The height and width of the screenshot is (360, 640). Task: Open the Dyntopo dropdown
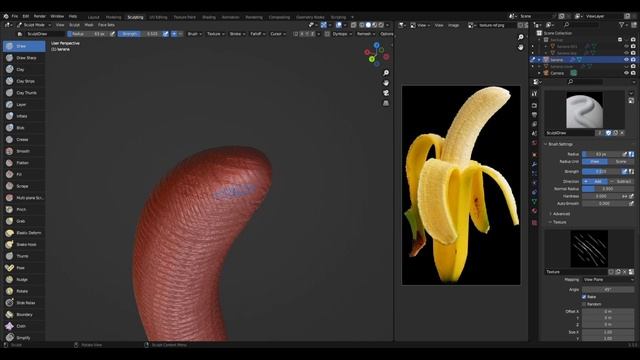click(x=342, y=34)
